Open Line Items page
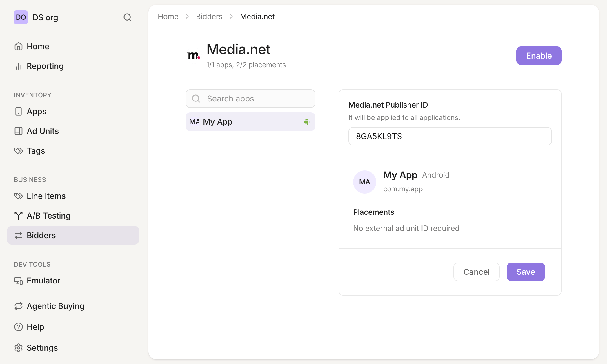The height and width of the screenshot is (364, 607). tap(73, 196)
